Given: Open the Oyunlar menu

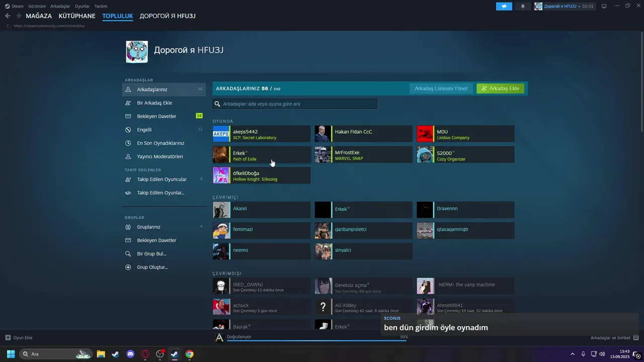Looking at the screenshot, I should (x=83, y=6).
